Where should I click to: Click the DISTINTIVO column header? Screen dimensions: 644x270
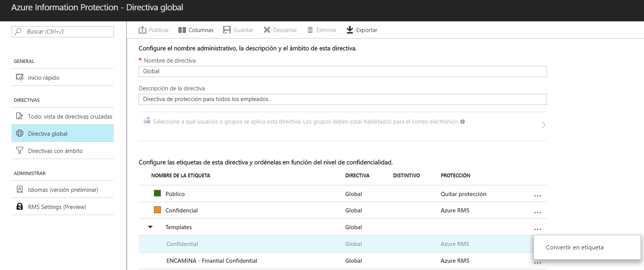tap(406, 175)
